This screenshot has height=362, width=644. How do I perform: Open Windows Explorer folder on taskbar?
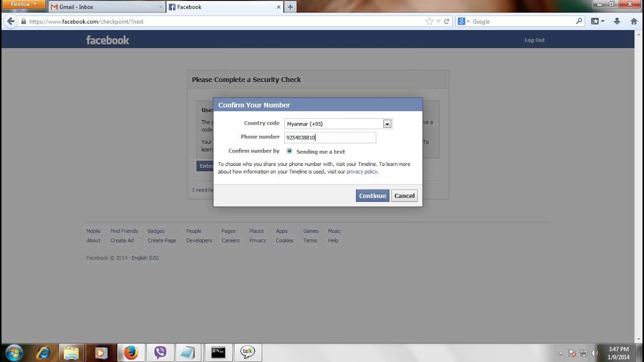pos(72,352)
